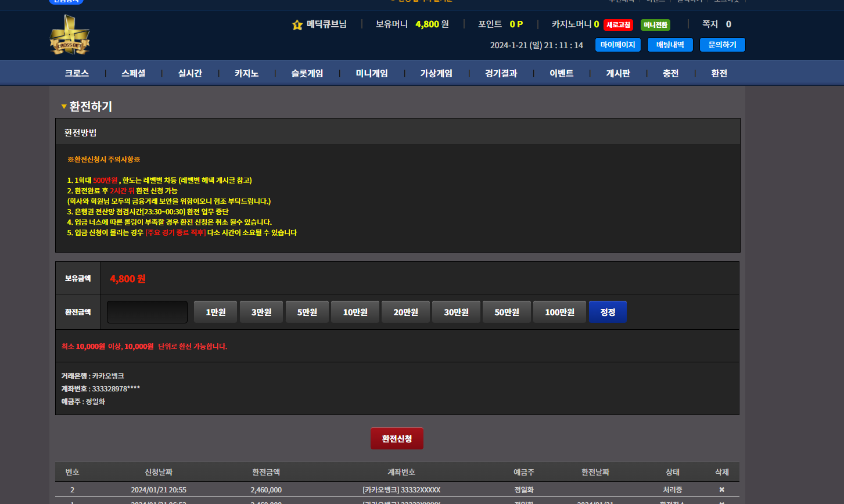Click the yellow triangle beside 환전하기
The height and width of the screenshot is (504, 844).
64,107
